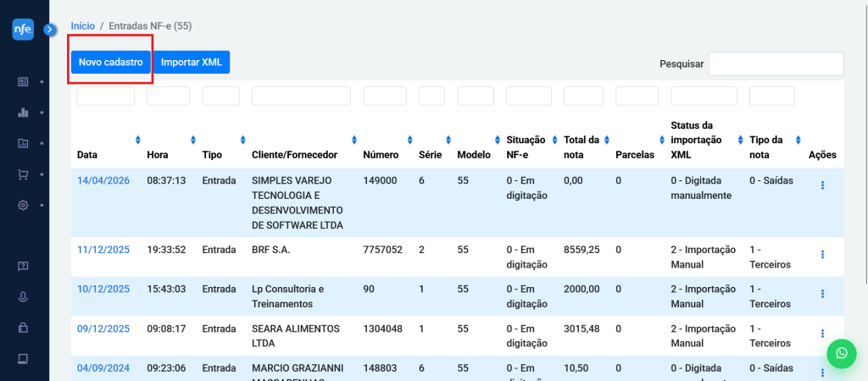Click the help chat question icon in the sidebar
868x381 pixels.
coord(23,266)
